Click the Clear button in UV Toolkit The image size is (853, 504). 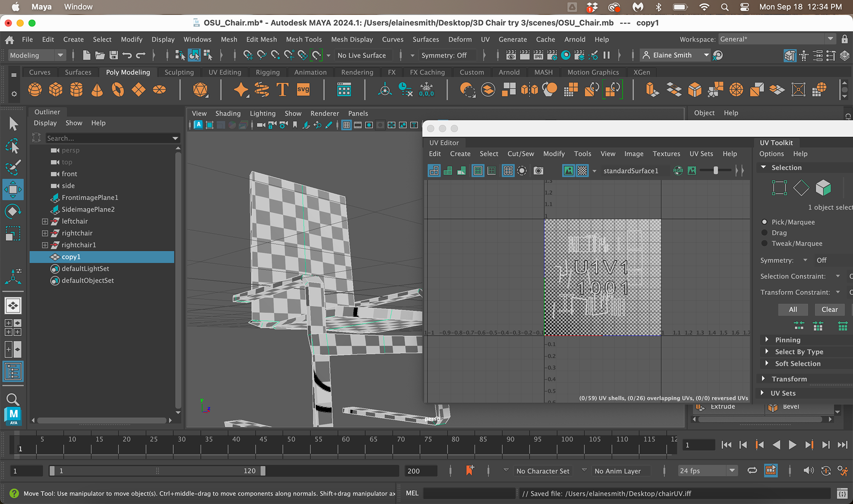(829, 310)
